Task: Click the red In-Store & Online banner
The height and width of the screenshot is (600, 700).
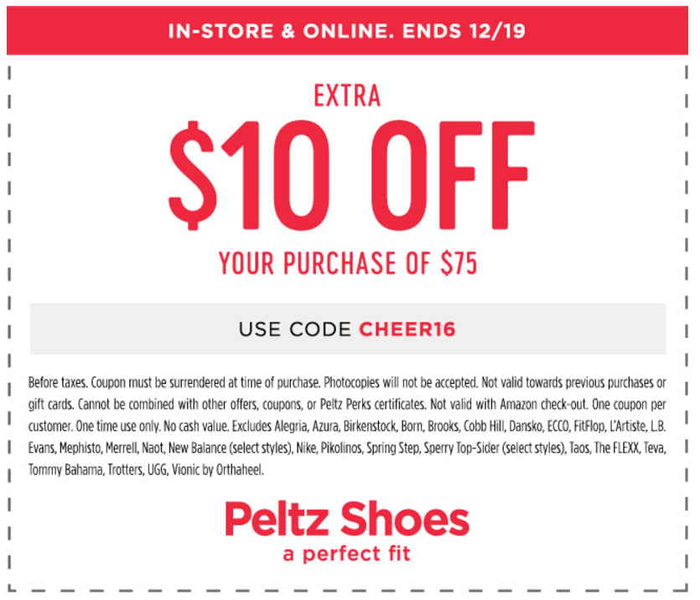Action: tap(347, 30)
